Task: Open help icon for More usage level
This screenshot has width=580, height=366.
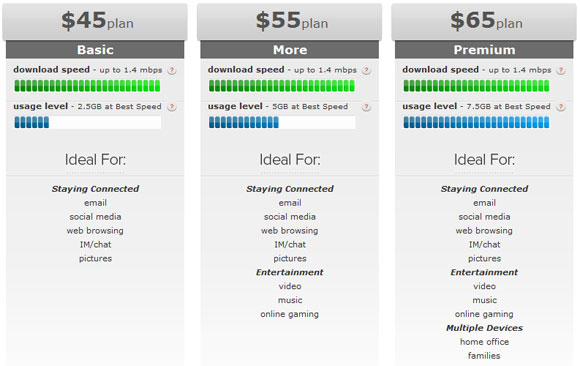Action: point(366,107)
